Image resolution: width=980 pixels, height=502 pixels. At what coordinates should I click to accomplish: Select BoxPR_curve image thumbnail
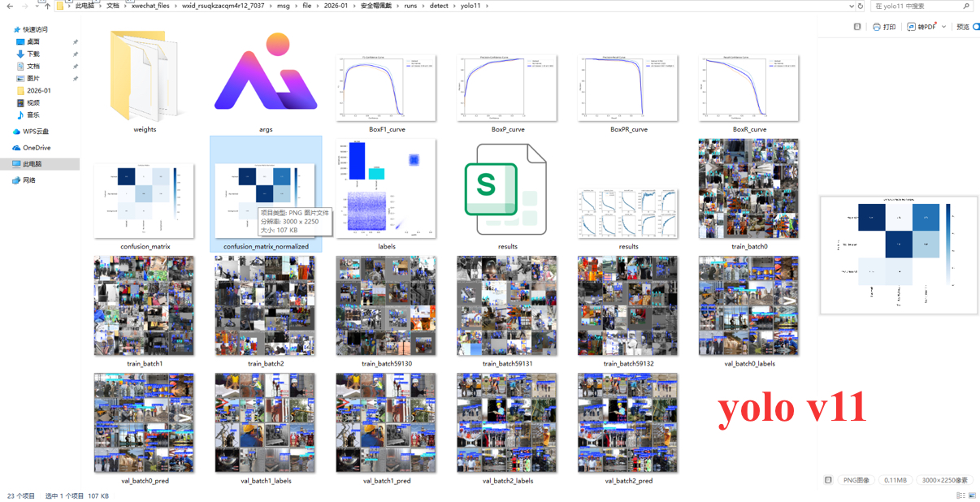628,89
